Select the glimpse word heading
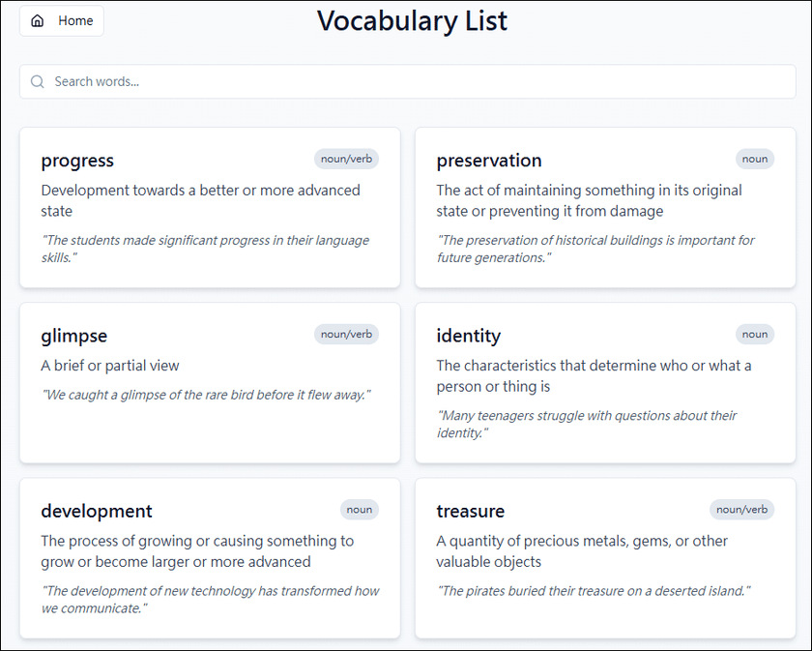 tap(74, 336)
